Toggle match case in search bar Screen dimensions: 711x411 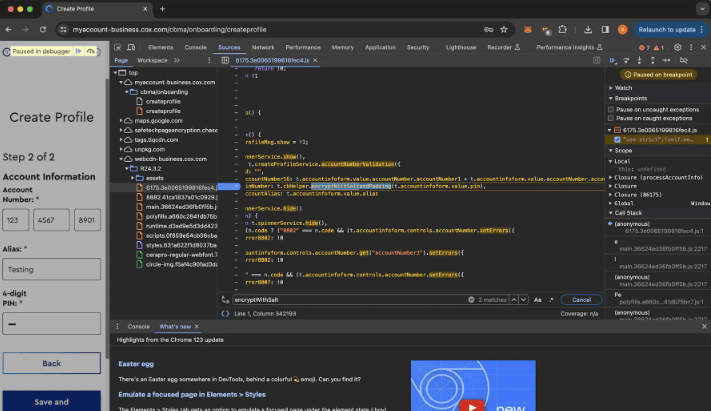coord(537,299)
